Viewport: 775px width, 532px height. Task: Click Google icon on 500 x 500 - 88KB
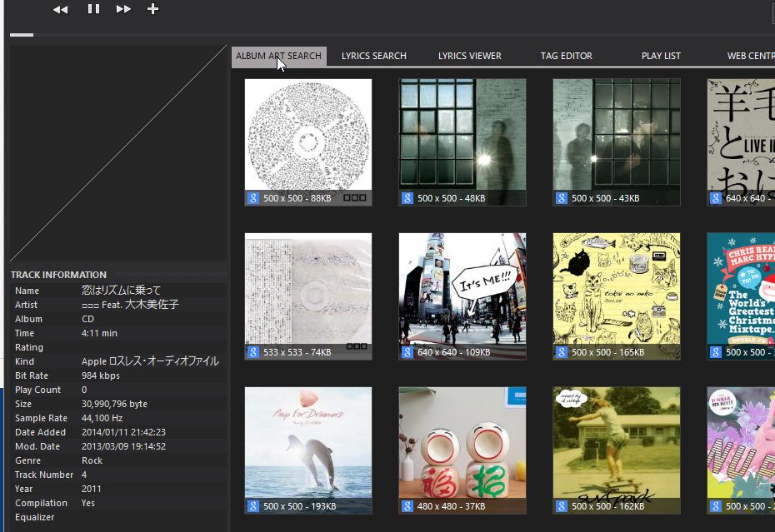click(x=253, y=198)
